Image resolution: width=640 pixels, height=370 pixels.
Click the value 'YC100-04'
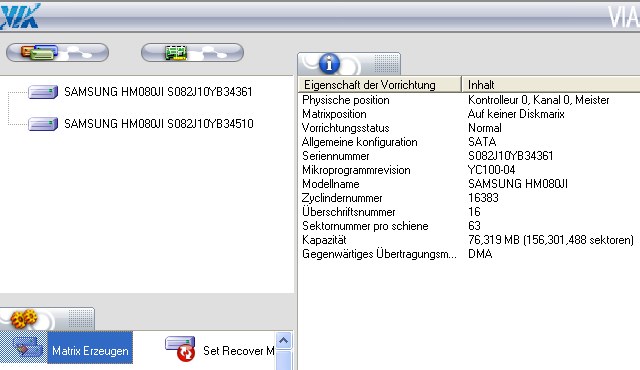point(491,170)
